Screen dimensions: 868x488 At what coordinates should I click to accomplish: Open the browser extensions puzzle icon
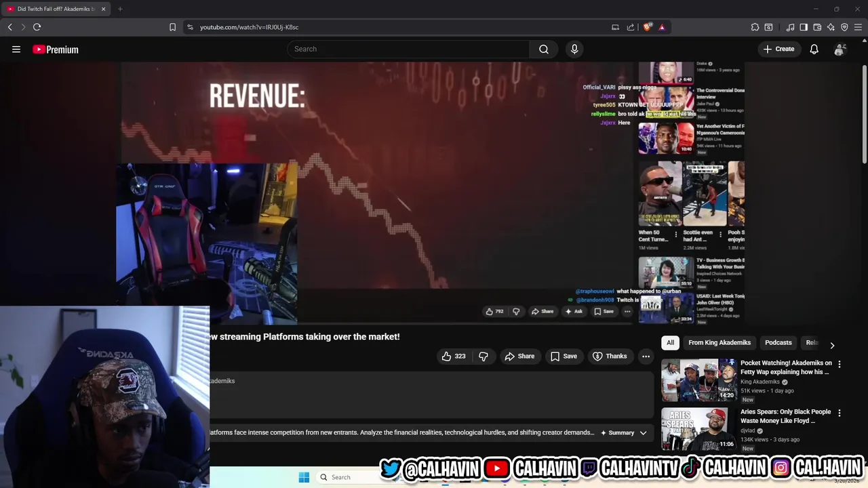(755, 27)
